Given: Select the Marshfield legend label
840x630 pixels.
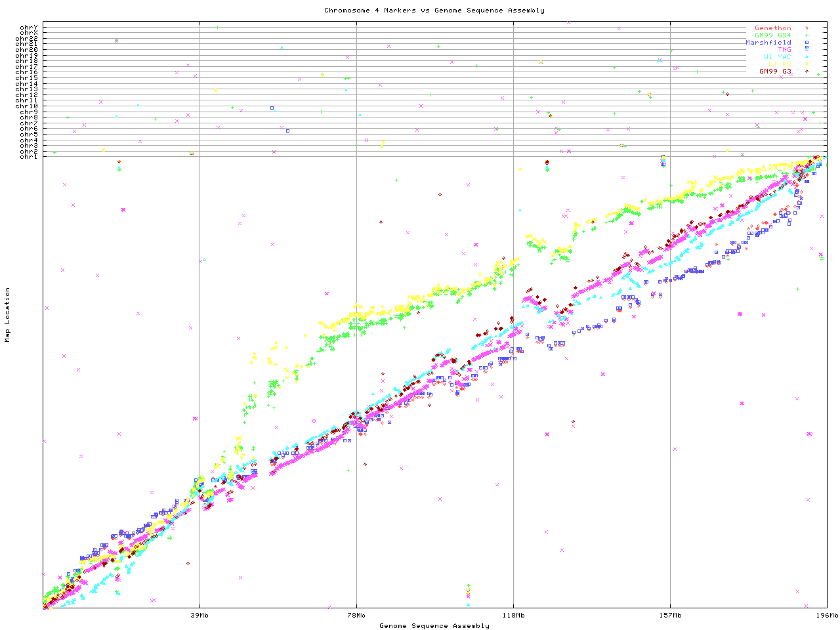Looking at the screenshot, I should [768, 43].
